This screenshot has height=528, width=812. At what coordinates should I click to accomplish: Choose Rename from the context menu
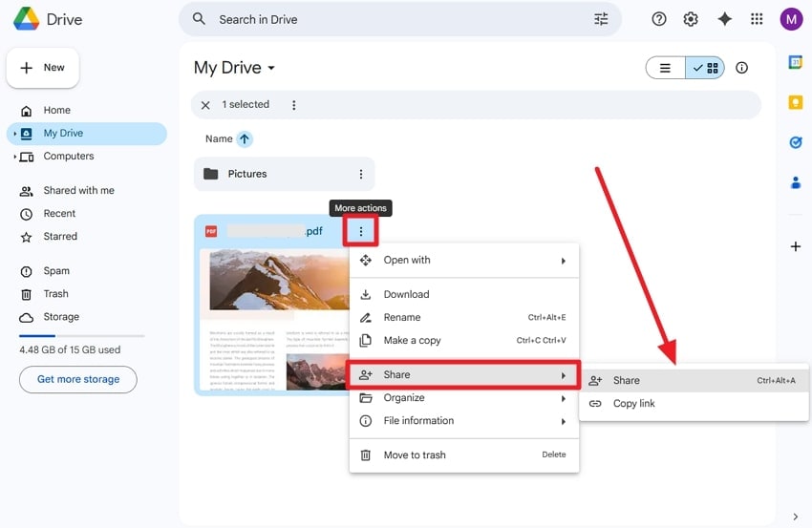coord(464,317)
